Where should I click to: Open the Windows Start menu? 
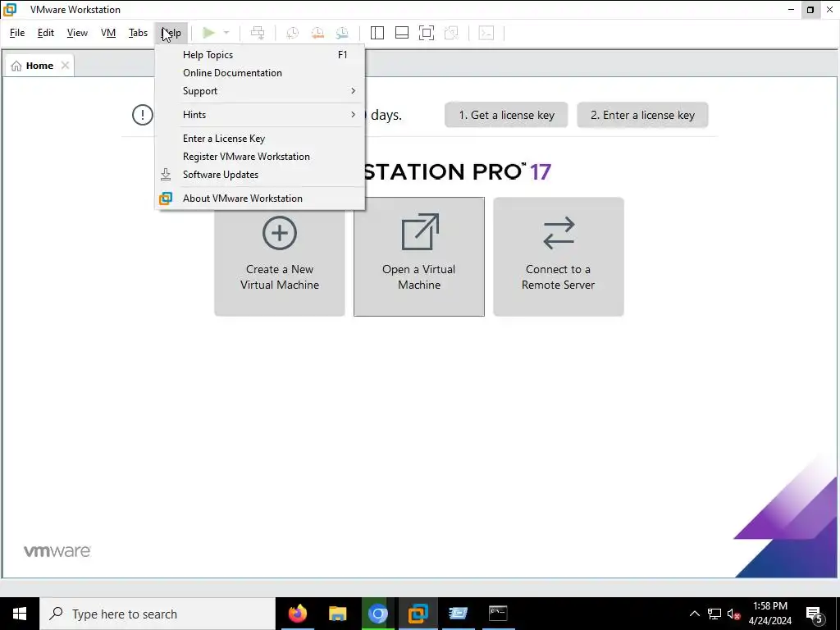point(20,614)
